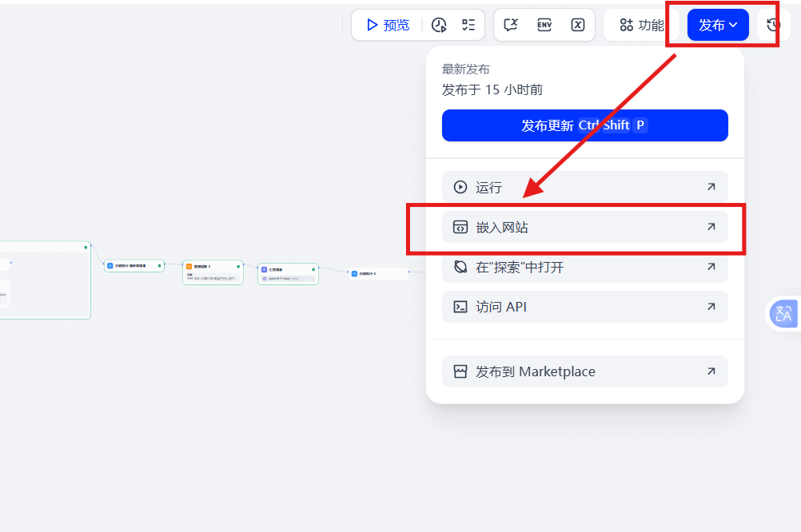The image size is (801, 532).
Task: Open the chat debug icon
Action: pyautogui.click(x=511, y=25)
